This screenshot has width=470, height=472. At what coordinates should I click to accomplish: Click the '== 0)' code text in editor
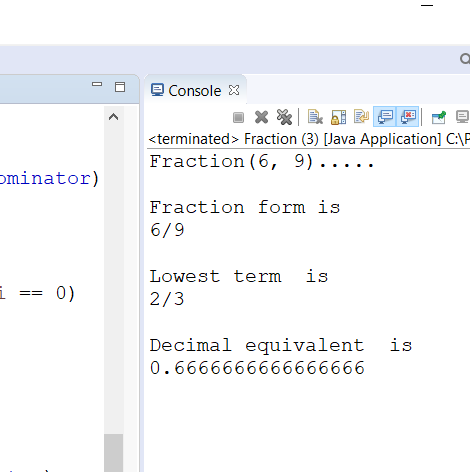point(47,294)
